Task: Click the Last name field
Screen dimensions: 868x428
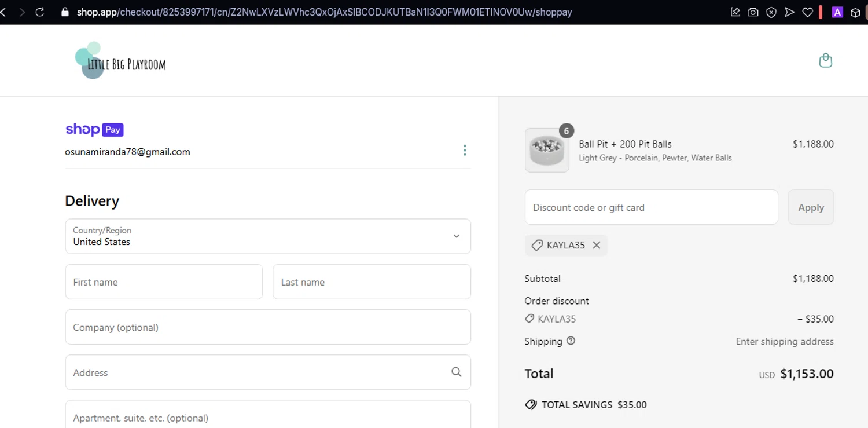Action: (372, 282)
